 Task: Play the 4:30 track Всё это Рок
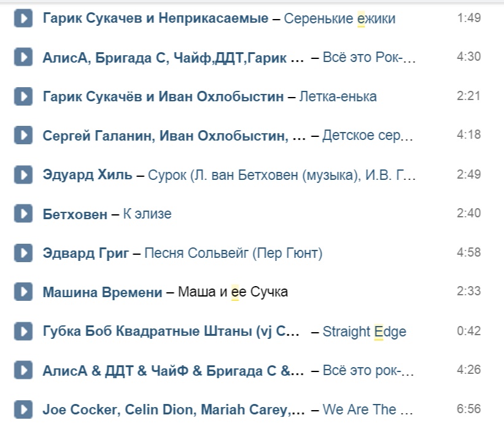(23, 57)
